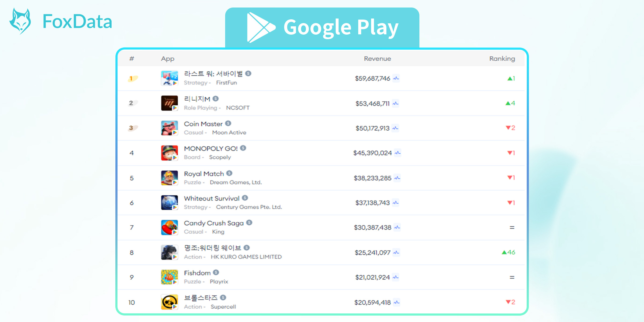The width and height of the screenshot is (644, 322).
Task: Click trend chart icon beside $50,172,913
Action: coord(395,128)
